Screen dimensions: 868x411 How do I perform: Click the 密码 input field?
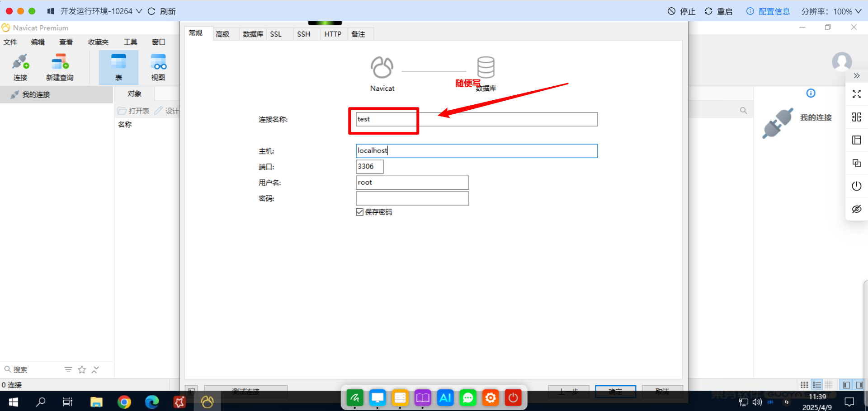point(412,198)
